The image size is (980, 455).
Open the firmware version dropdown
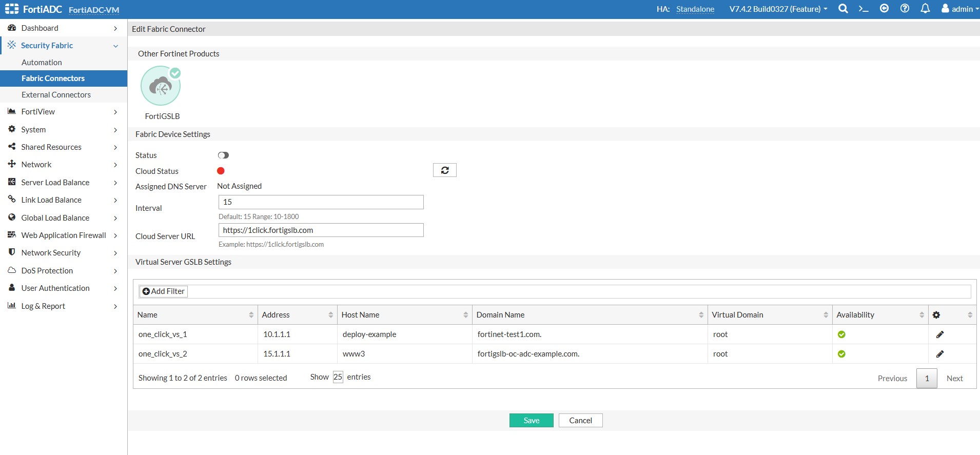coord(778,9)
